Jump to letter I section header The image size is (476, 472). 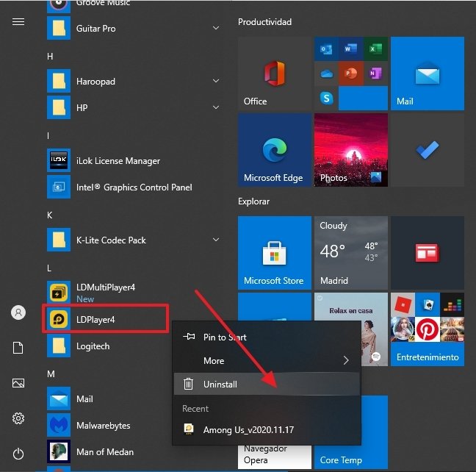(48, 136)
